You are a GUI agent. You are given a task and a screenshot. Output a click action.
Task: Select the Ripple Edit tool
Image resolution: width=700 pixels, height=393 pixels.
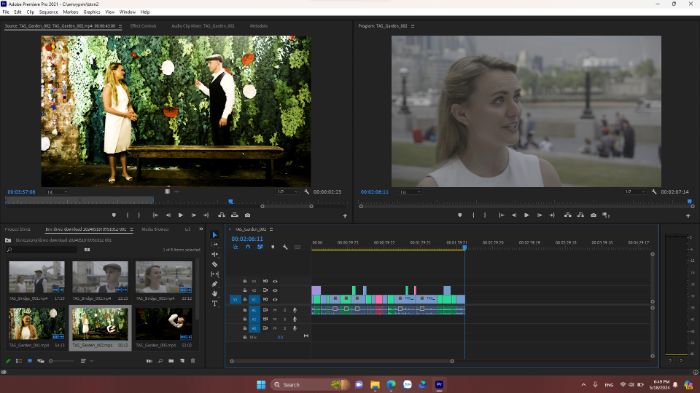tap(215, 255)
